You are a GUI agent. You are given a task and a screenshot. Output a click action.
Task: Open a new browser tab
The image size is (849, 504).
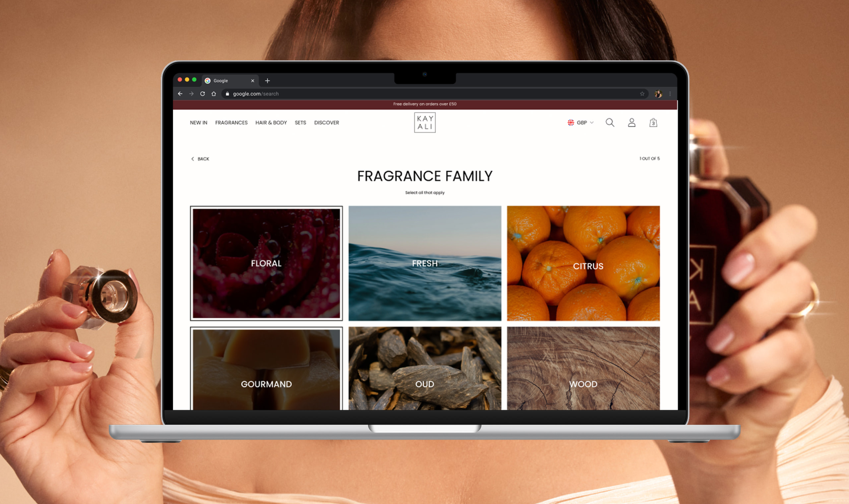267,81
